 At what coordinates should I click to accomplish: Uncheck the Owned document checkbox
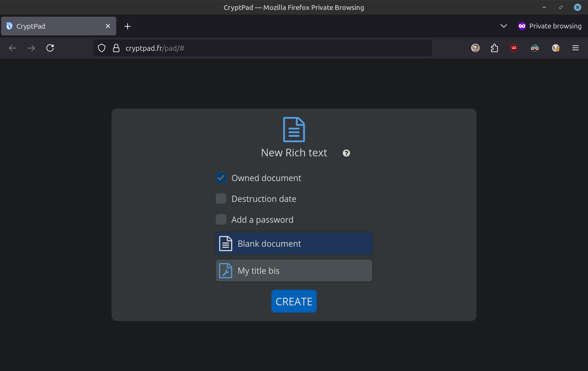pos(221,178)
